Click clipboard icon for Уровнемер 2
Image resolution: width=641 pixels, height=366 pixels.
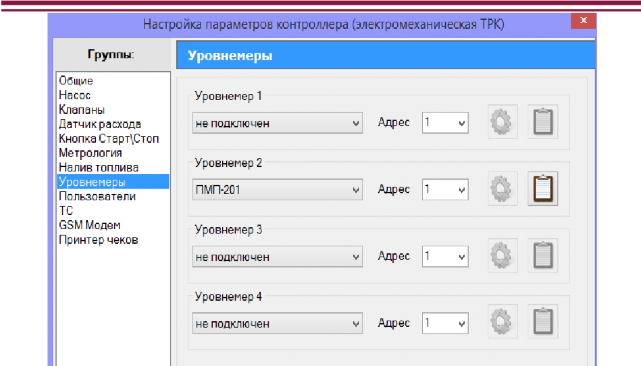coord(543,189)
